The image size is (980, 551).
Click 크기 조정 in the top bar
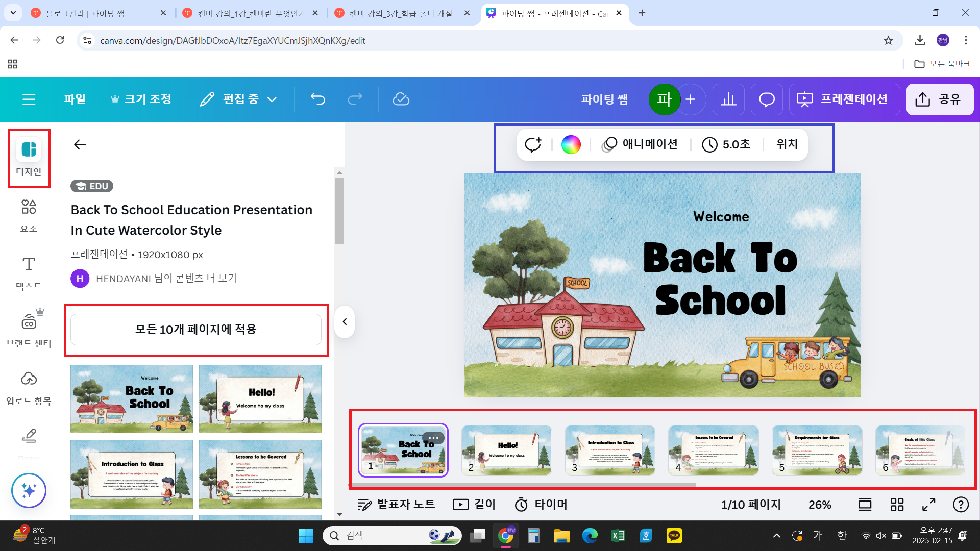(x=141, y=99)
